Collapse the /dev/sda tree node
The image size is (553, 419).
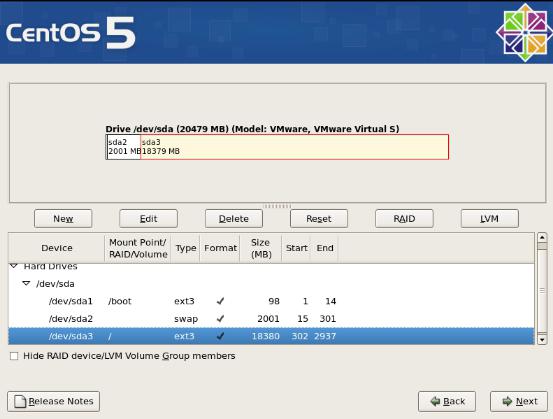pos(26,283)
